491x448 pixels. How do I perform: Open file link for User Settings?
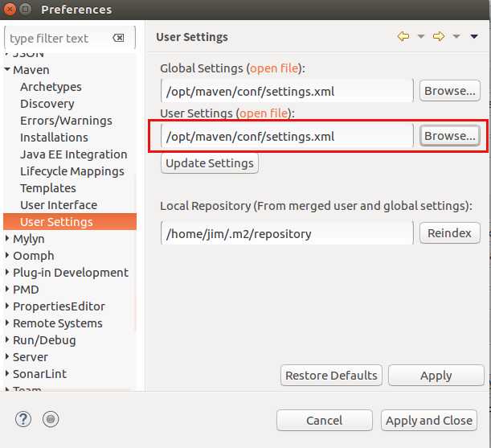[x=264, y=113]
